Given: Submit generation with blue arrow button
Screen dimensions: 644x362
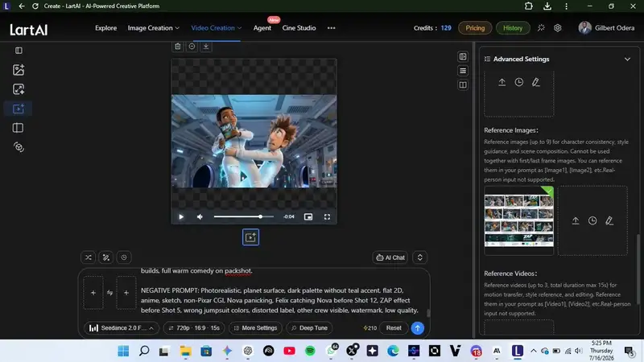Looking at the screenshot, I should (x=417, y=328).
